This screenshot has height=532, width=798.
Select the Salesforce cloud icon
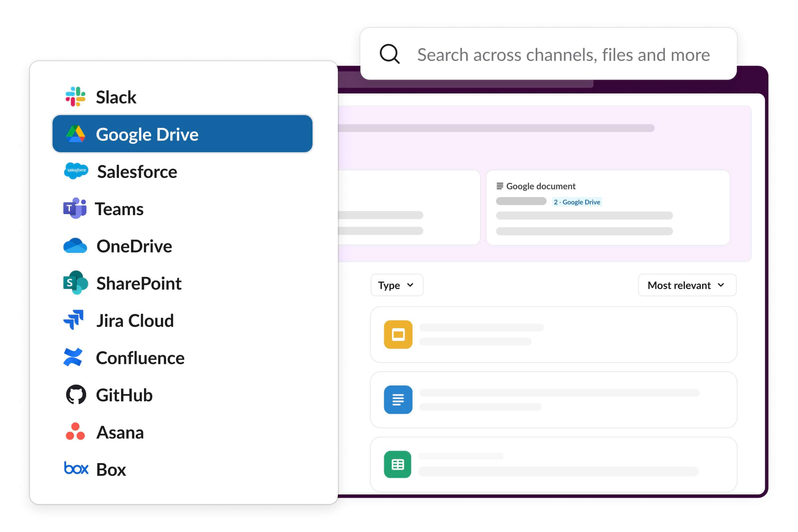click(76, 171)
